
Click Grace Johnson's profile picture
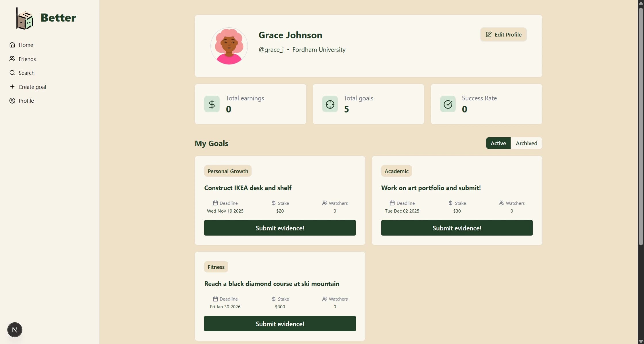229,46
